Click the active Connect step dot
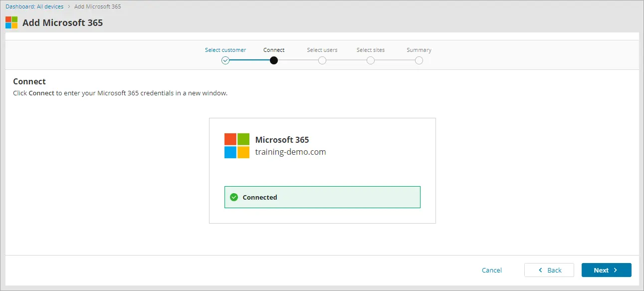This screenshot has width=644, height=291. (x=274, y=60)
